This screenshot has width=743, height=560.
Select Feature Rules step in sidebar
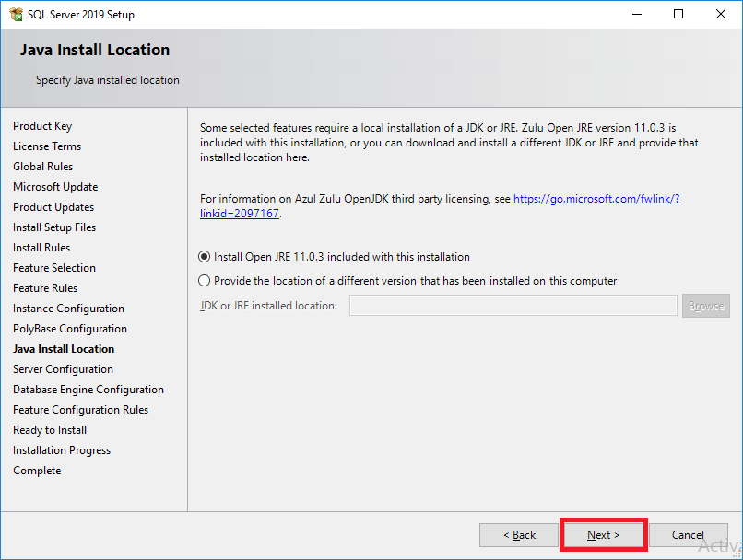(x=45, y=288)
